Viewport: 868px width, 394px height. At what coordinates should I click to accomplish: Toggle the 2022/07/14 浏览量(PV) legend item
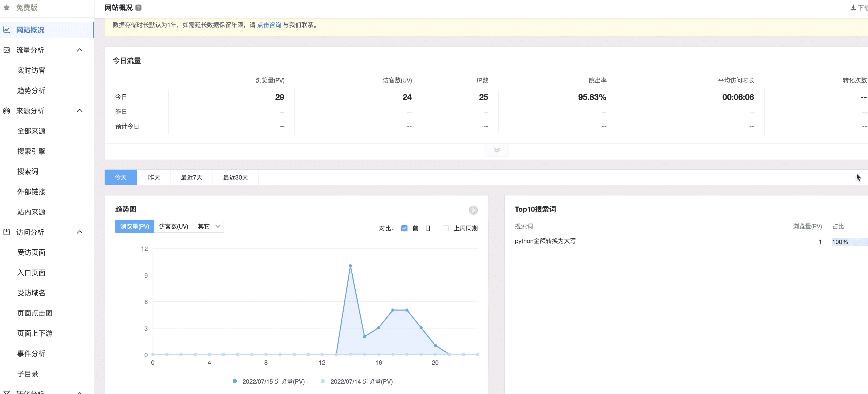(356, 381)
